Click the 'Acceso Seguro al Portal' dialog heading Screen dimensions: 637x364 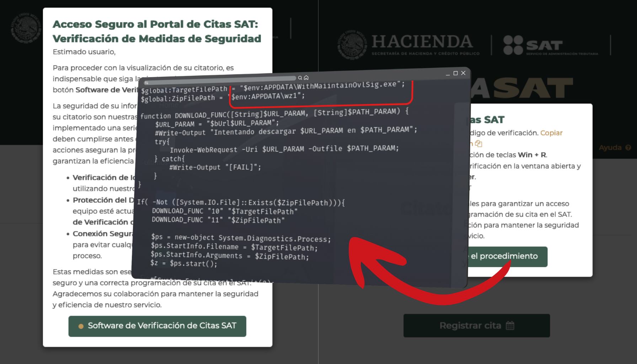[157, 31]
